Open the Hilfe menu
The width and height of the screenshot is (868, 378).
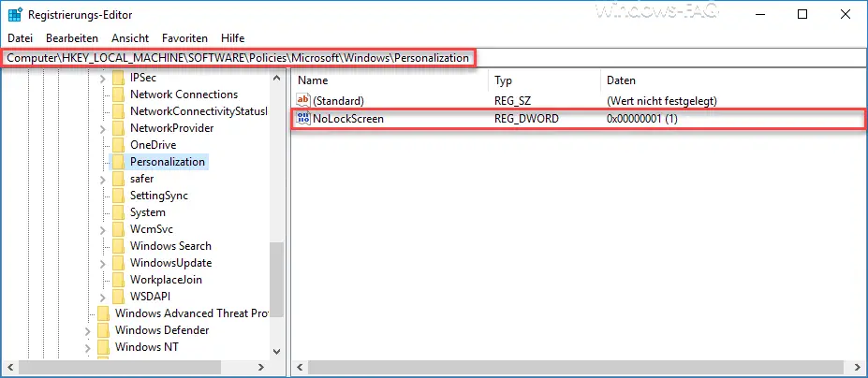click(232, 38)
